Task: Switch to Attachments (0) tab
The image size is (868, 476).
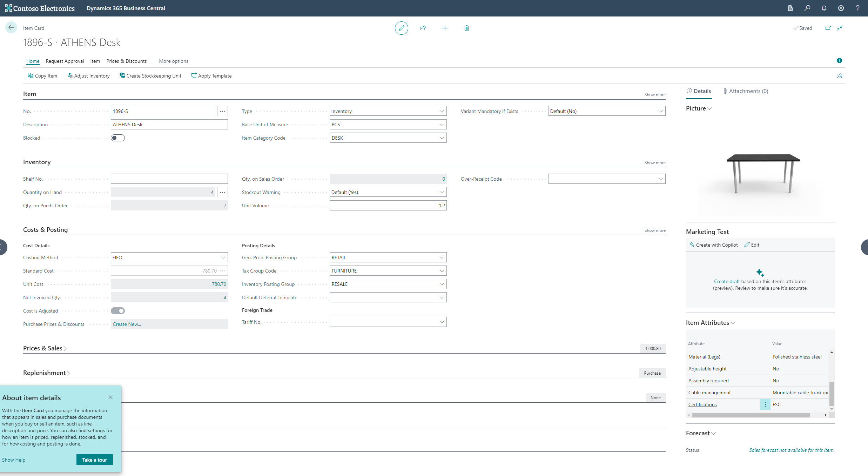Action: point(745,91)
